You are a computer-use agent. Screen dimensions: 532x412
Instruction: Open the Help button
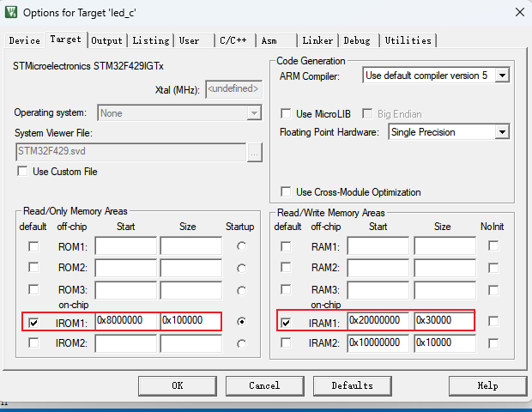[x=488, y=386]
